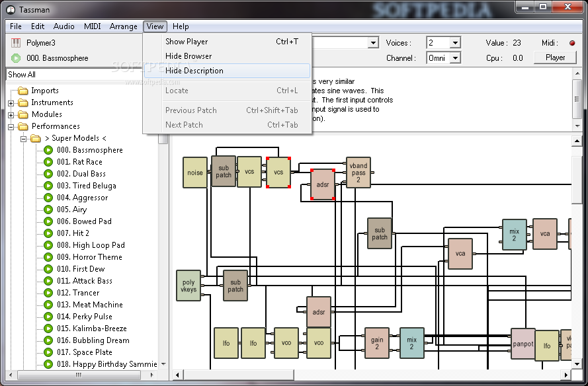The width and height of the screenshot is (588, 386).
Task: Select patch 014. Perky Pulse
Action: [x=85, y=317]
